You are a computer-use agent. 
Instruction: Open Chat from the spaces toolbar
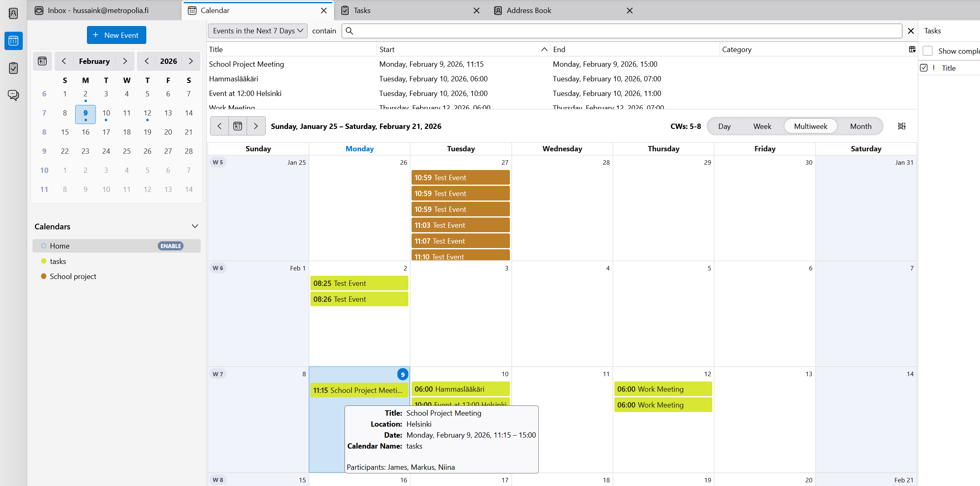pyautogui.click(x=13, y=95)
